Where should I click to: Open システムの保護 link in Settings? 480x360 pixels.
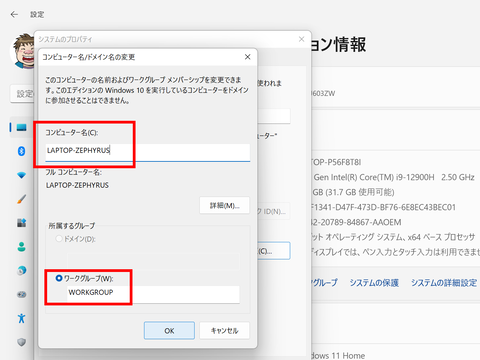[374, 283]
